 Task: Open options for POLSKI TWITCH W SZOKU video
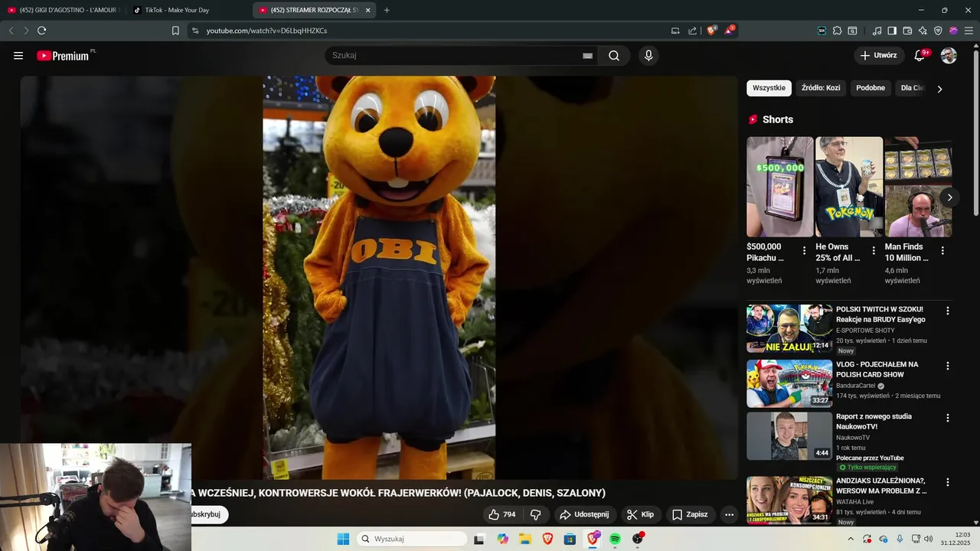948,311
